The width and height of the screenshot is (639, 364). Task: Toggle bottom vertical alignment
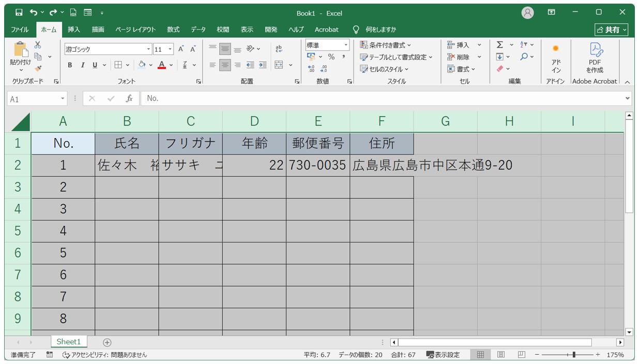[x=237, y=49]
